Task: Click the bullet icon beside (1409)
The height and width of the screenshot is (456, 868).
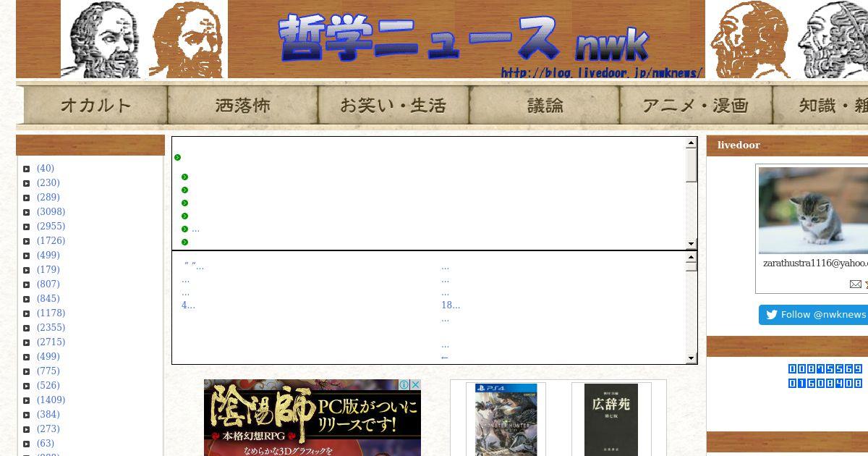Action: 27,400
